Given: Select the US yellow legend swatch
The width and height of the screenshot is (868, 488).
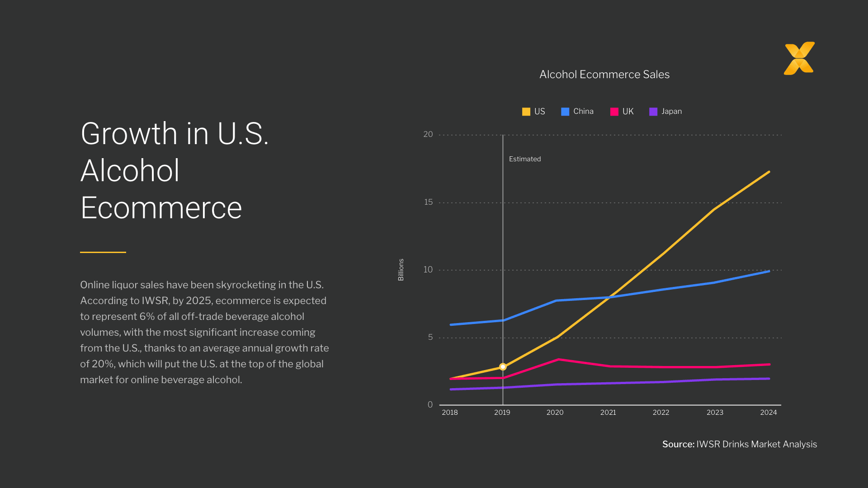Looking at the screenshot, I should coord(525,111).
